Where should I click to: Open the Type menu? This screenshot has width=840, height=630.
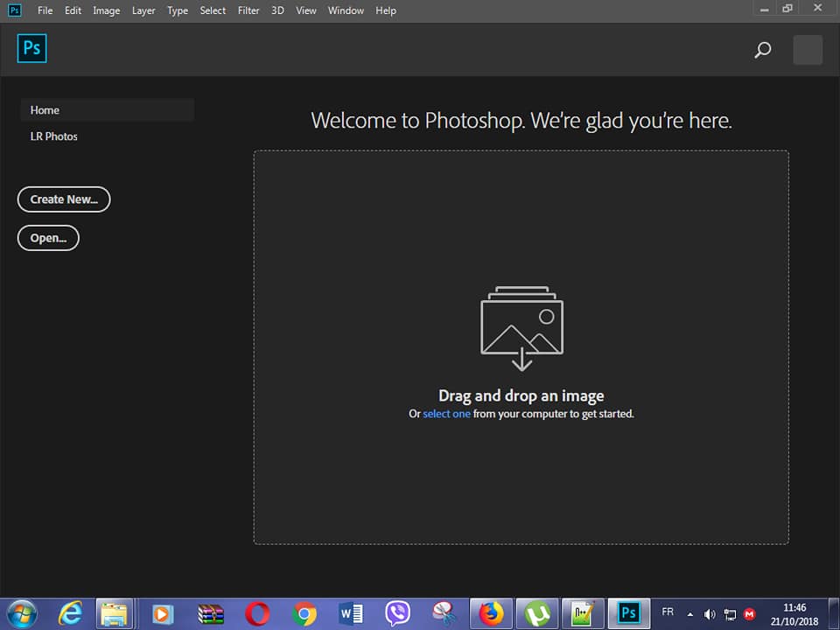point(178,10)
